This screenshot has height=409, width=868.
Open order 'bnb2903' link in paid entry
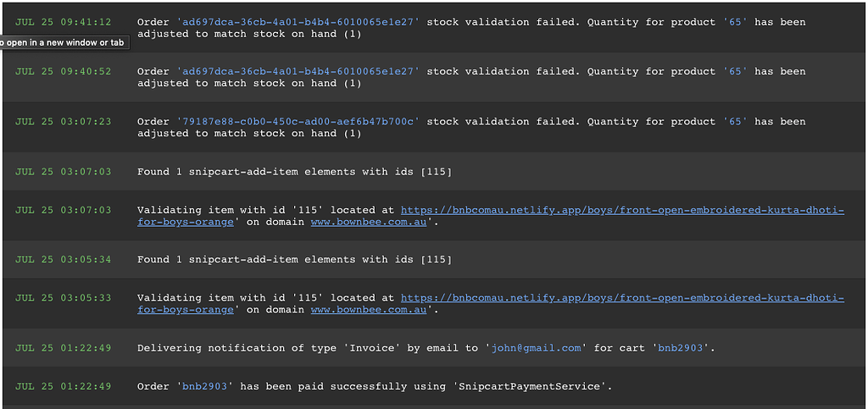[x=204, y=387]
